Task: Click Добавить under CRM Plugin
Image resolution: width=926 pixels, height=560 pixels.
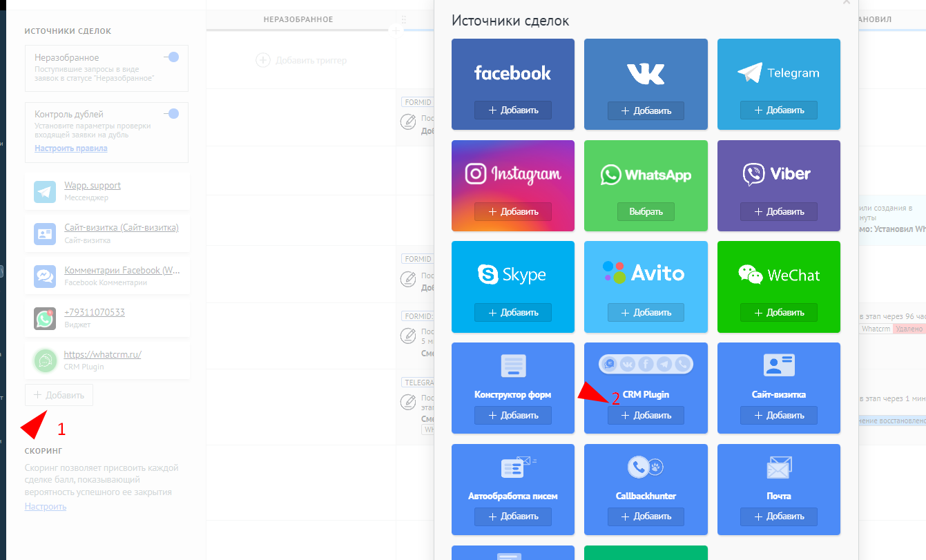Action: click(646, 415)
